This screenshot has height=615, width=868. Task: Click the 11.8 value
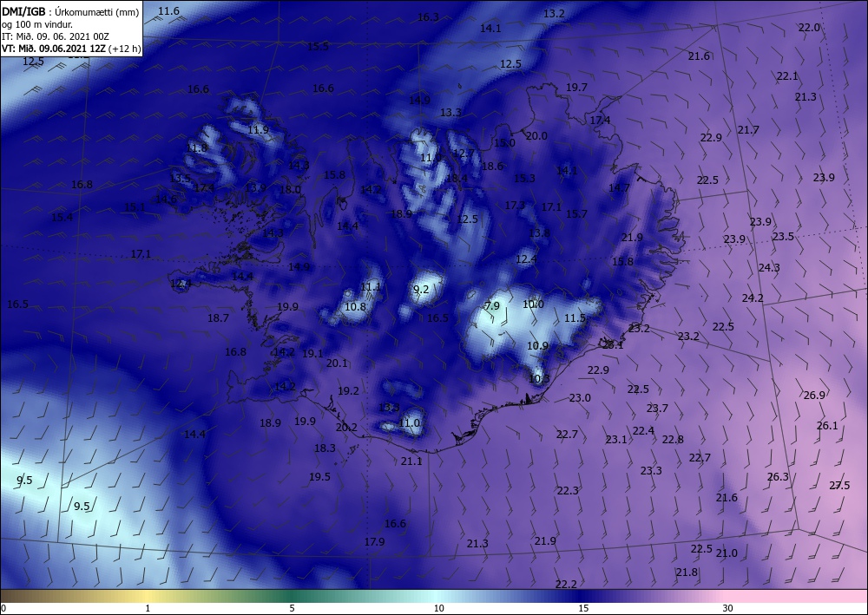click(x=196, y=148)
